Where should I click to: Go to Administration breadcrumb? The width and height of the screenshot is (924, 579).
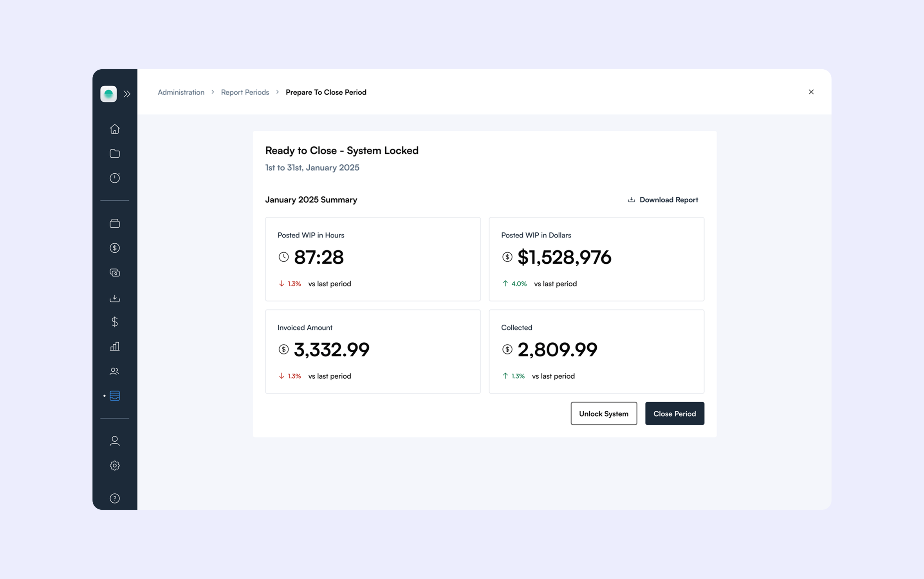[x=181, y=92]
